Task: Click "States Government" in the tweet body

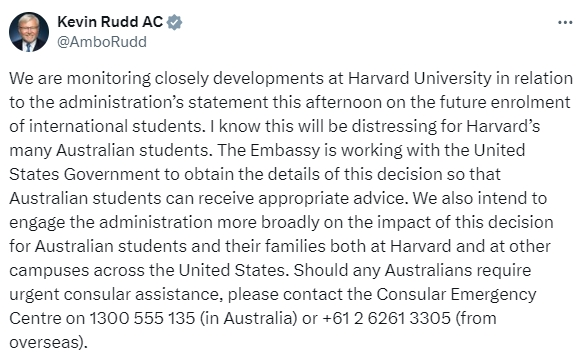Action: [x=84, y=174]
